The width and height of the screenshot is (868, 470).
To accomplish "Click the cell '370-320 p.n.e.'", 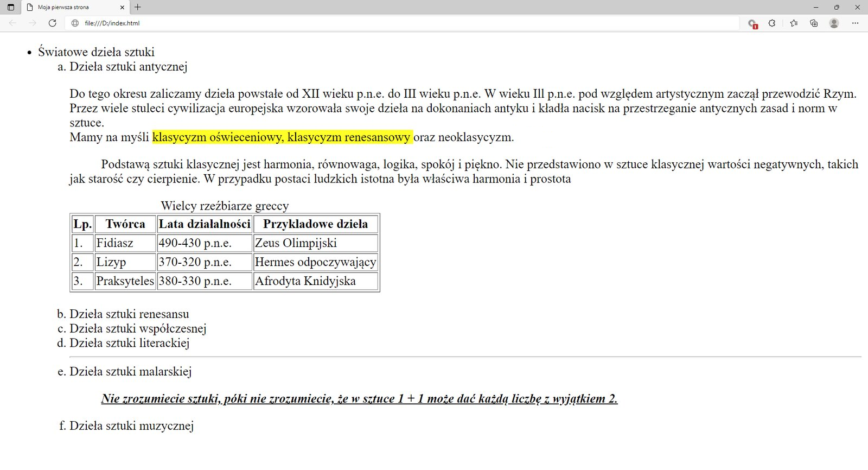I will click(205, 262).
